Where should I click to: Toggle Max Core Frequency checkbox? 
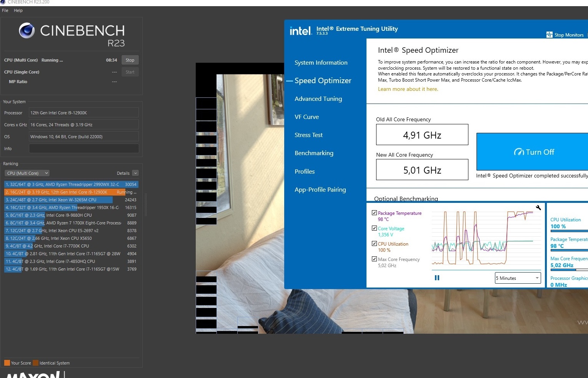tap(374, 259)
